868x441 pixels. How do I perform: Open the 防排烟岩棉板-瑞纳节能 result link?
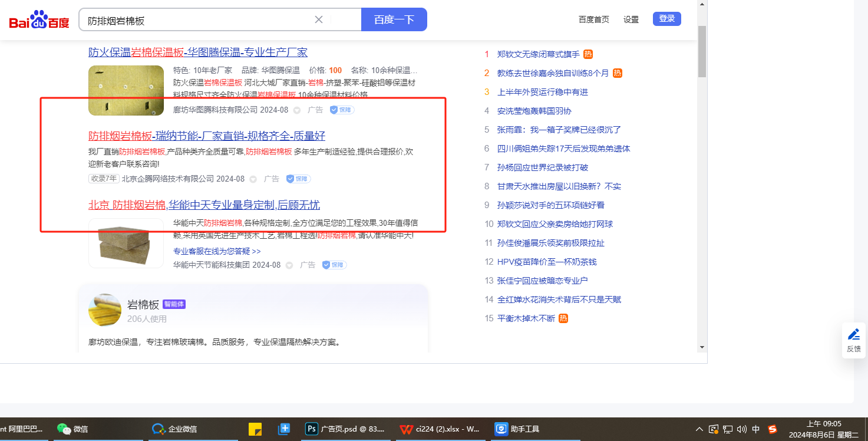pos(207,136)
